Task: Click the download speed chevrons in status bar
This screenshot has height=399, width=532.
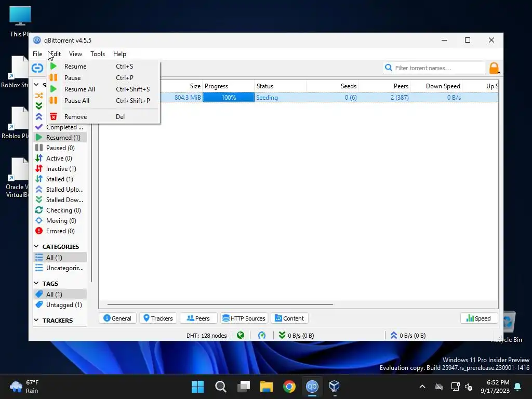Action: [x=282, y=336]
